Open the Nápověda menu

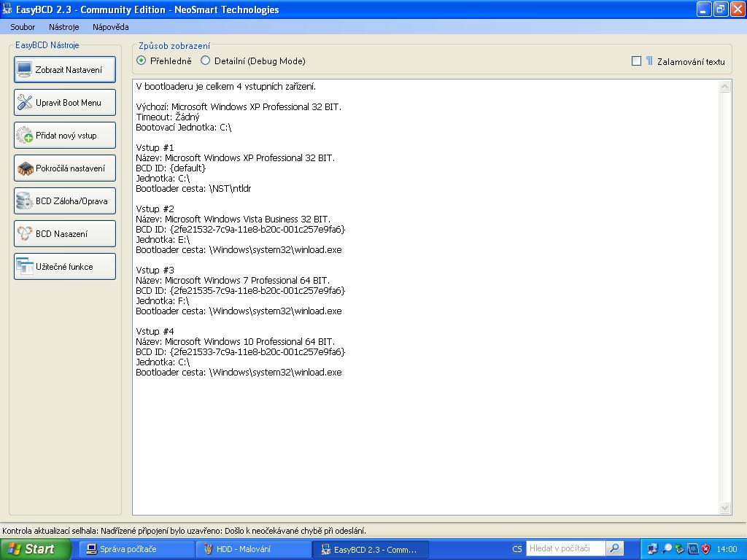click(111, 27)
